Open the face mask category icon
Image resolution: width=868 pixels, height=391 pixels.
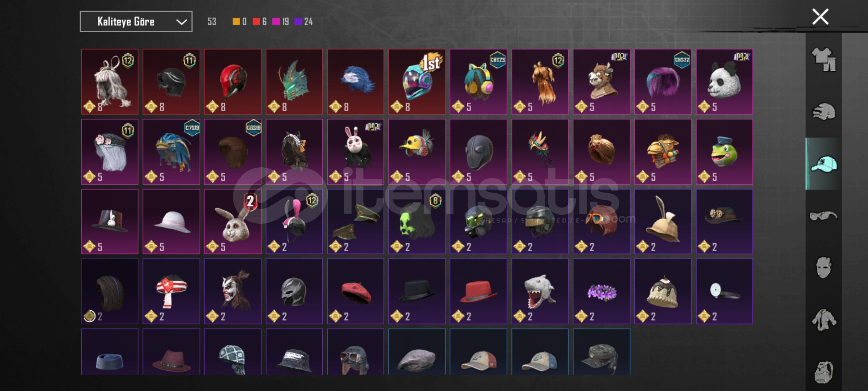tap(824, 268)
